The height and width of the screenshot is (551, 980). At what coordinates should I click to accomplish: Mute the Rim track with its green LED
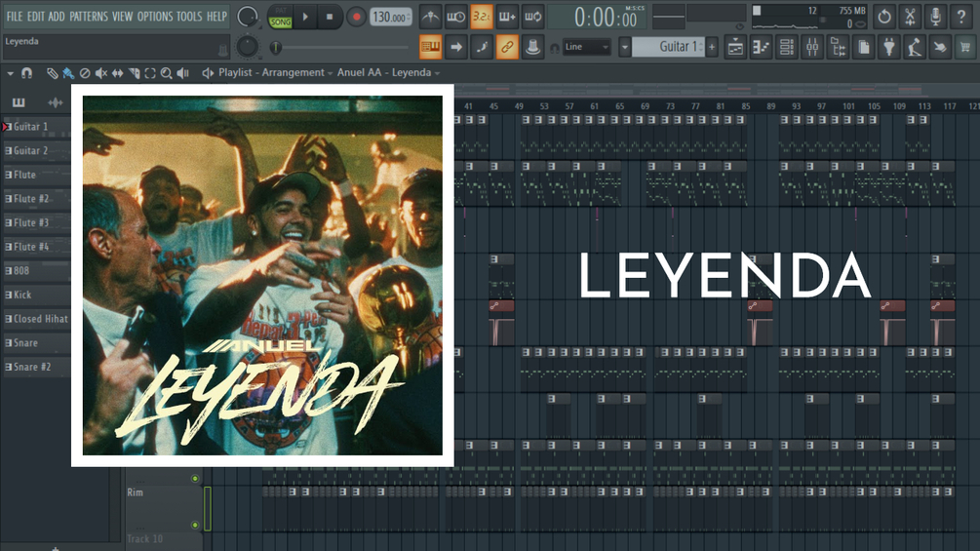(x=195, y=525)
